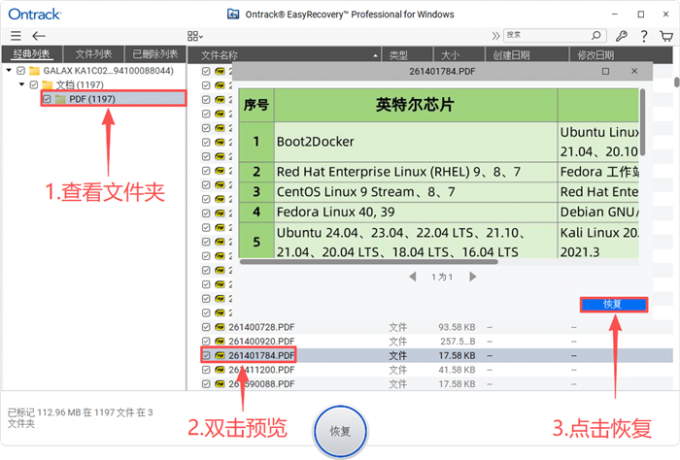Open the shopping cart icon
The image size is (680, 460).
(666, 36)
